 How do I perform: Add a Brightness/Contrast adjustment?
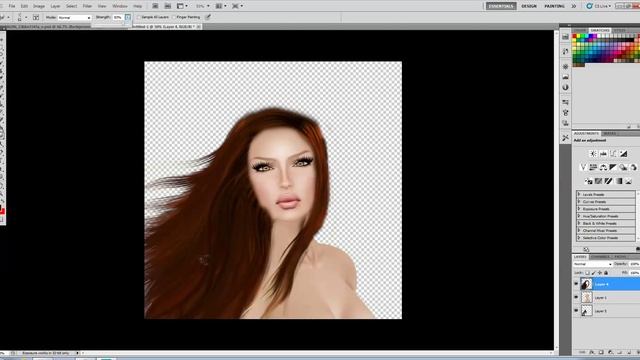(593, 154)
